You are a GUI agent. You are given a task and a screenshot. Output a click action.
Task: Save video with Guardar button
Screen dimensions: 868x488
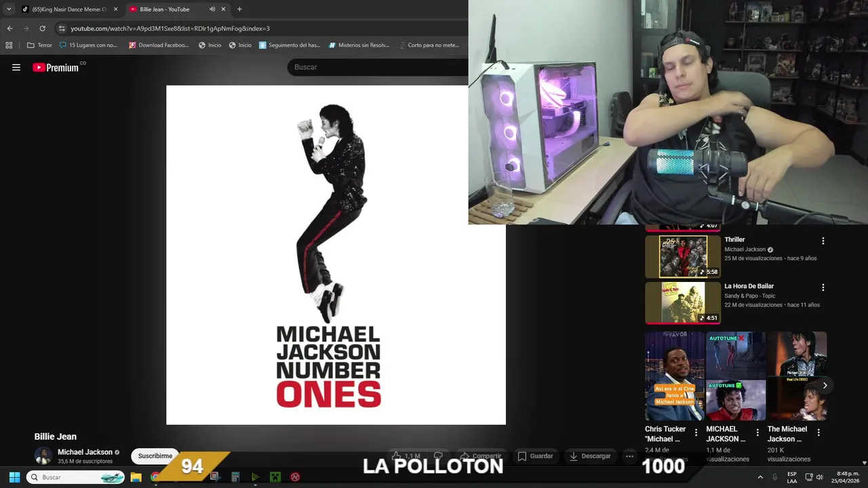[x=536, y=456]
